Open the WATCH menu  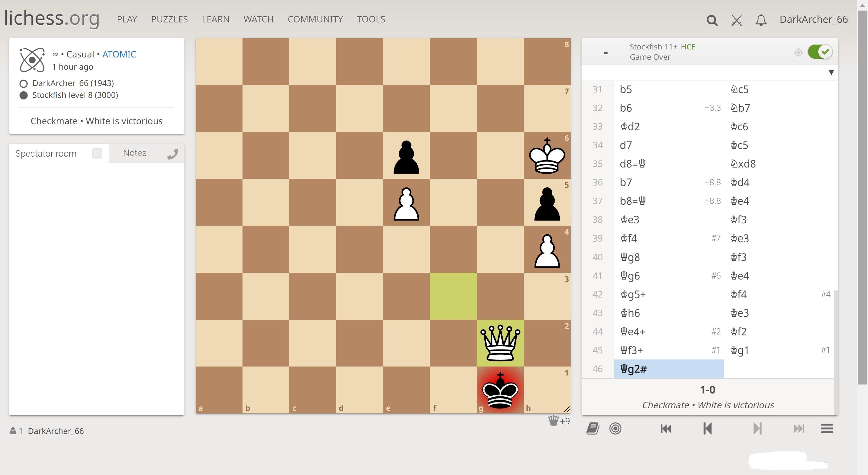pyautogui.click(x=258, y=19)
